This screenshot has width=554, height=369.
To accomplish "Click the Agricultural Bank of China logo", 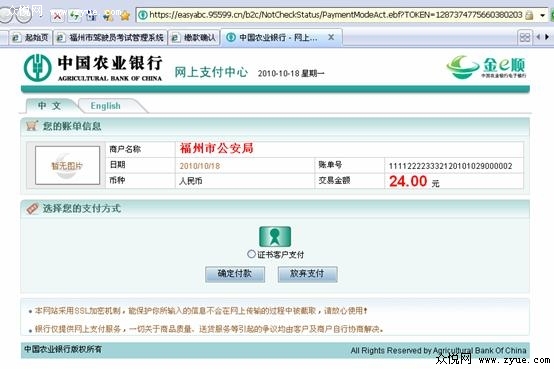I will coord(93,68).
